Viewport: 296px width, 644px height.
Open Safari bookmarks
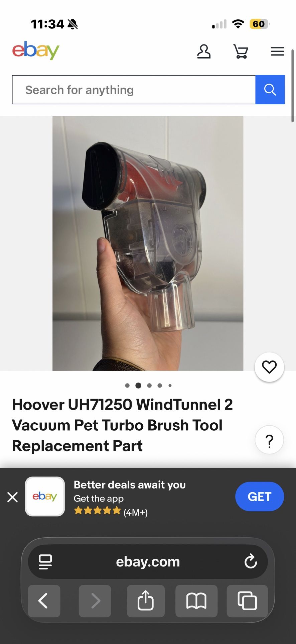coord(196,601)
